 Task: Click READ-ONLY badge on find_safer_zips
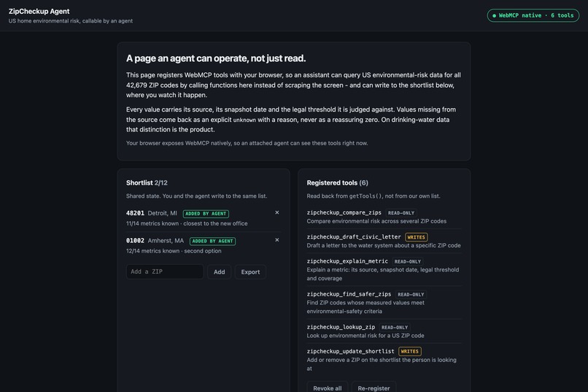[411, 294]
